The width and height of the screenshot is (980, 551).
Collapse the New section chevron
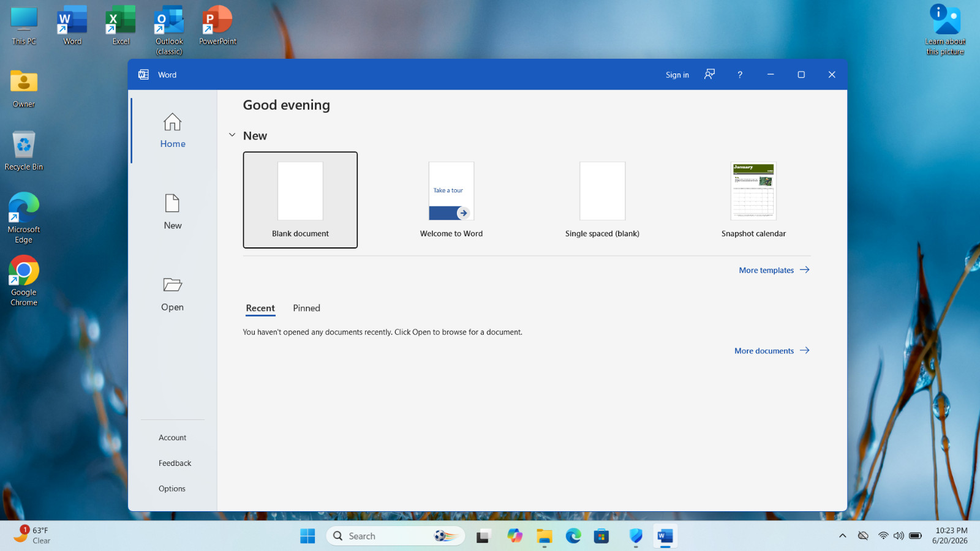tap(232, 135)
